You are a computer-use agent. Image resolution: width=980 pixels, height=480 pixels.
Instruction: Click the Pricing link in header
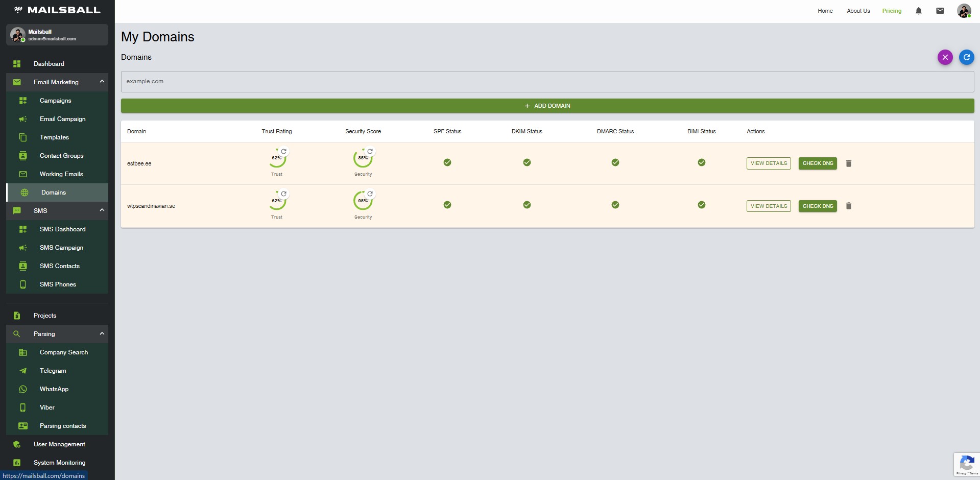pos(892,11)
